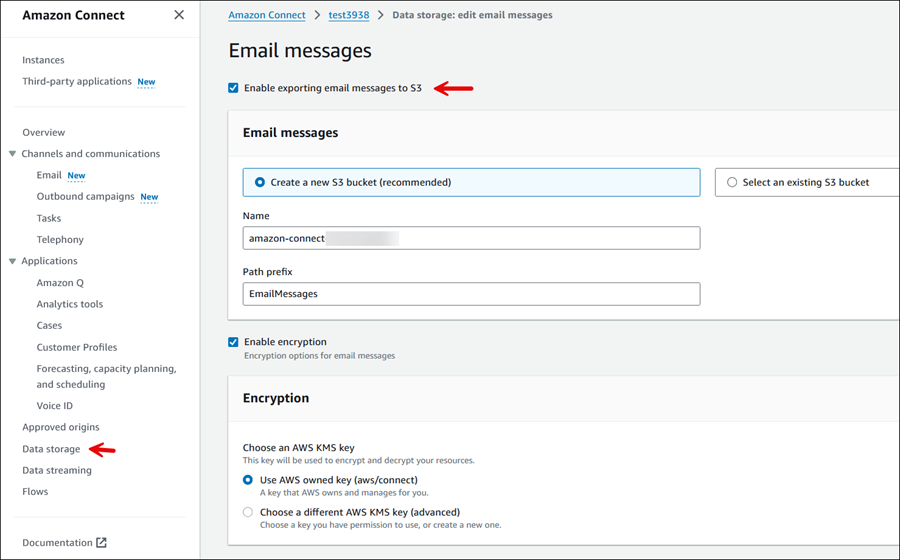Click the Path prefix input field

[471, 294]
